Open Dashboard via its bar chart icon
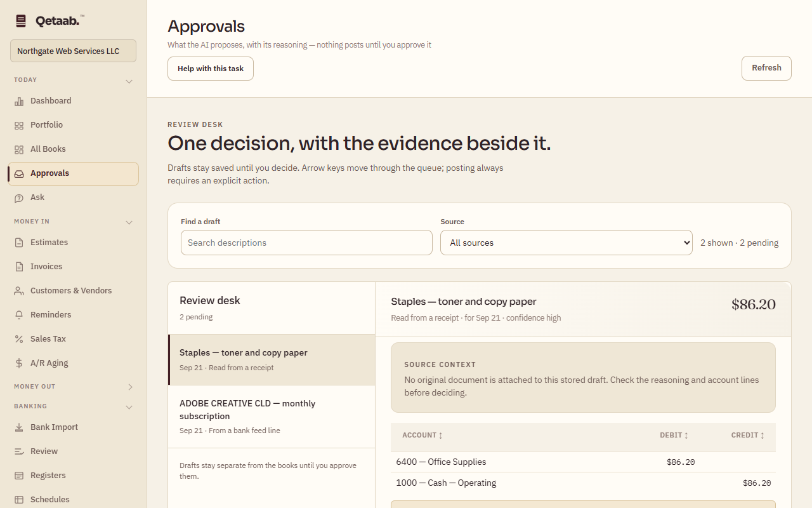The width and height of the screenshot is (812, 508). coord(19,101)
